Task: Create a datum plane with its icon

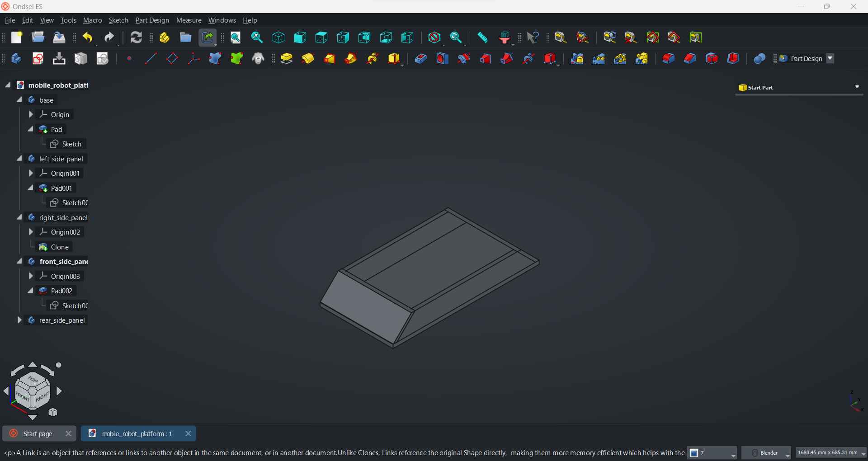Action: 172,59
